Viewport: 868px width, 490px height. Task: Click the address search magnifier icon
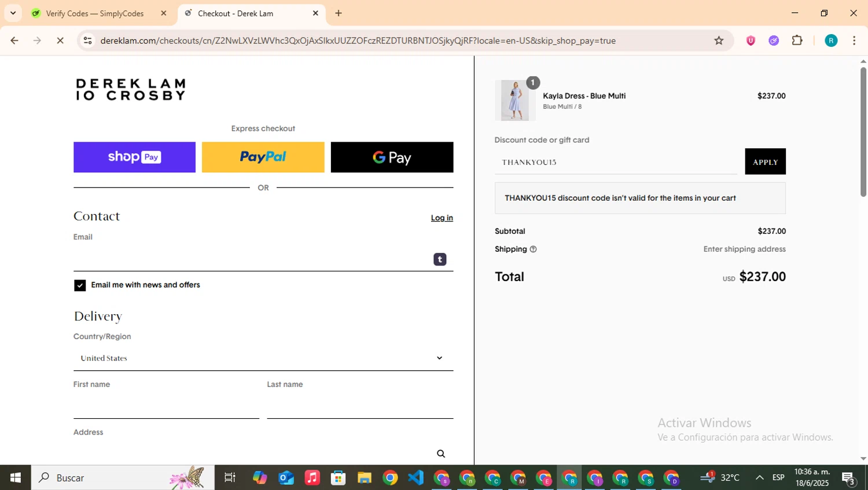(441, 454)
